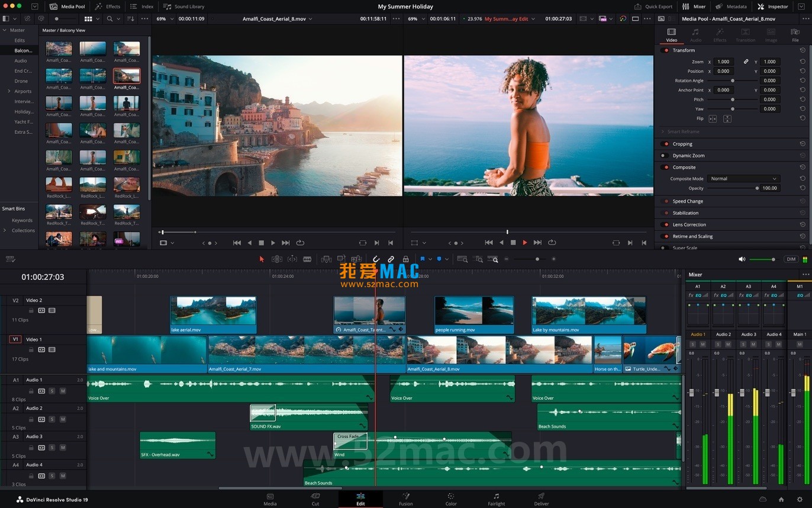The width and height of the screenshot is (812, 508).
Task: Click the Linked Selection chain icon
Action: click(x=391, y=259)
